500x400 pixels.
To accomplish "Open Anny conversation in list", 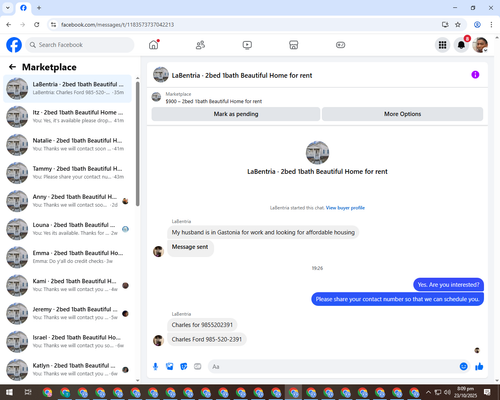I will [67, 201].
